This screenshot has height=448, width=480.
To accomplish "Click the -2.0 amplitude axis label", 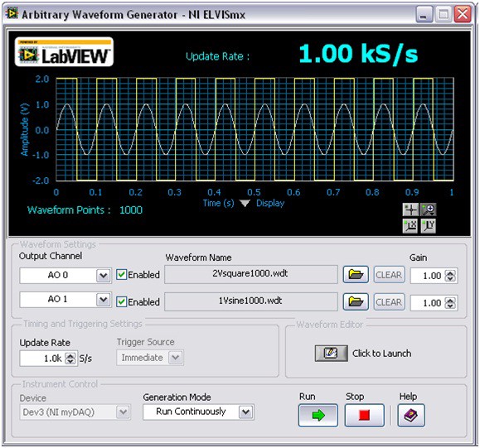I will pos(41,181).
